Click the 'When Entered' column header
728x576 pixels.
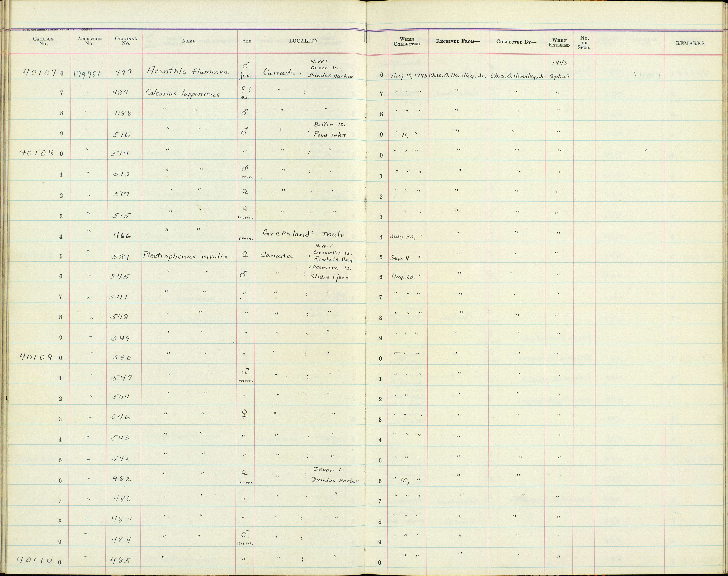point(559,43)
